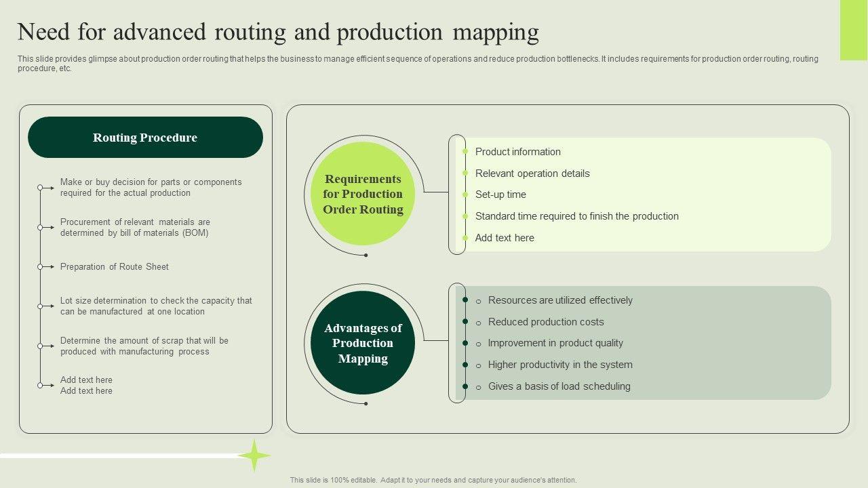Viewport: 868px width, 488px height.
Task: Select the 'Preparation of Route Sheet' step
Action: pyautogui.click(x=114, y=267)
